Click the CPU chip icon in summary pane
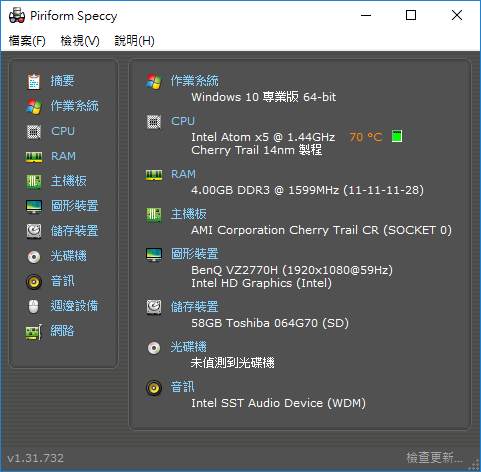 [x=154, y=122]
